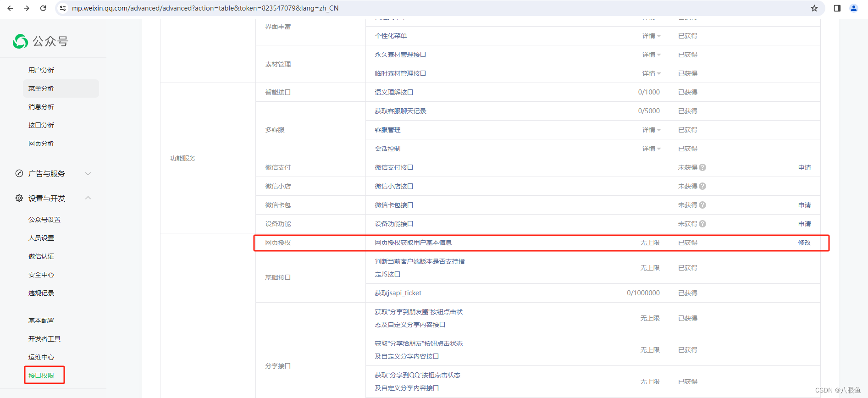The width and height of the screenshot is (868, 398).
Task: Click 申请 for 微信卡包接口
Action: tap(804, 205)
